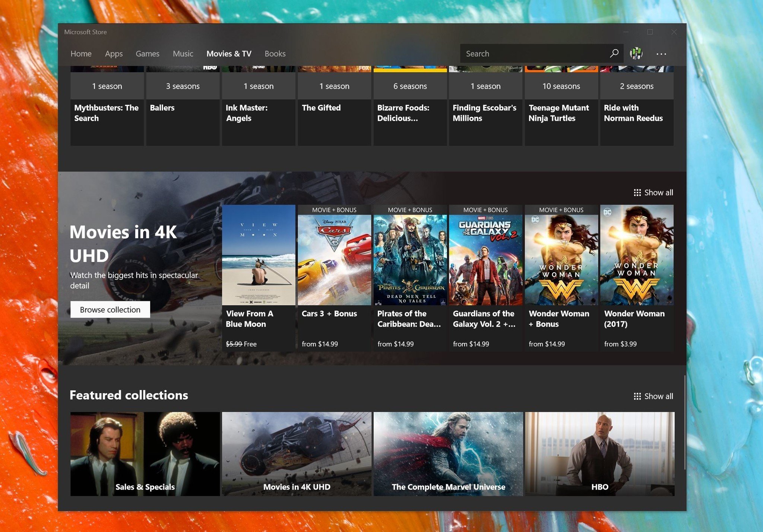Open Teenage Mutant Ninja Turtles show
Viewport: 763px width, 532px height.
click(558, 113)
